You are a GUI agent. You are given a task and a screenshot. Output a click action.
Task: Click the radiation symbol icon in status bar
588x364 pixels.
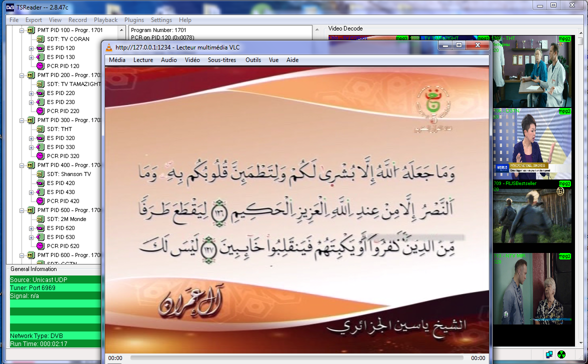(x=561, y=354)
